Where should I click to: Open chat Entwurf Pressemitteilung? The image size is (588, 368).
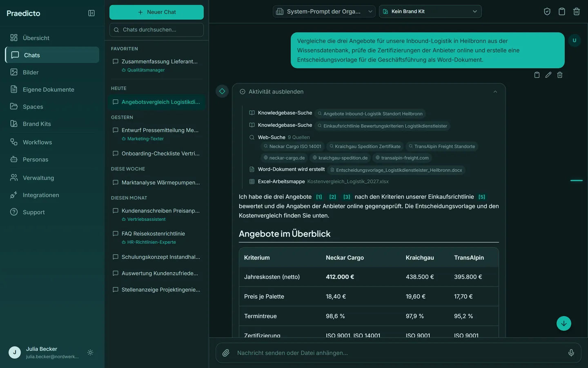click(156, 134)
